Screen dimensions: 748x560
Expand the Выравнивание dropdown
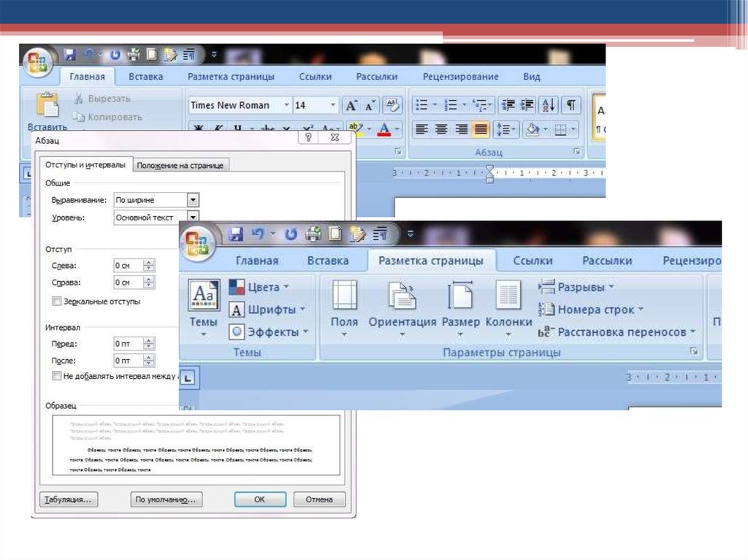[193, 200]
